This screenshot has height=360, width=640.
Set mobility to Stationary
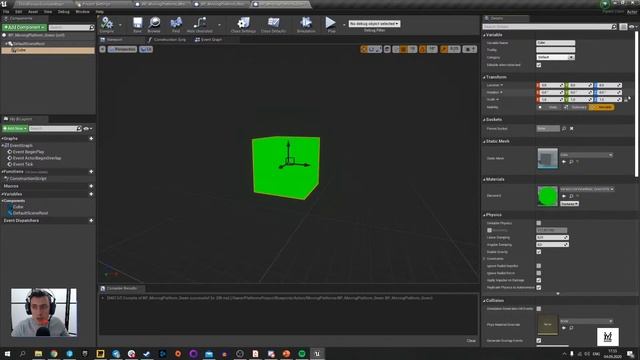coord(576,107)
